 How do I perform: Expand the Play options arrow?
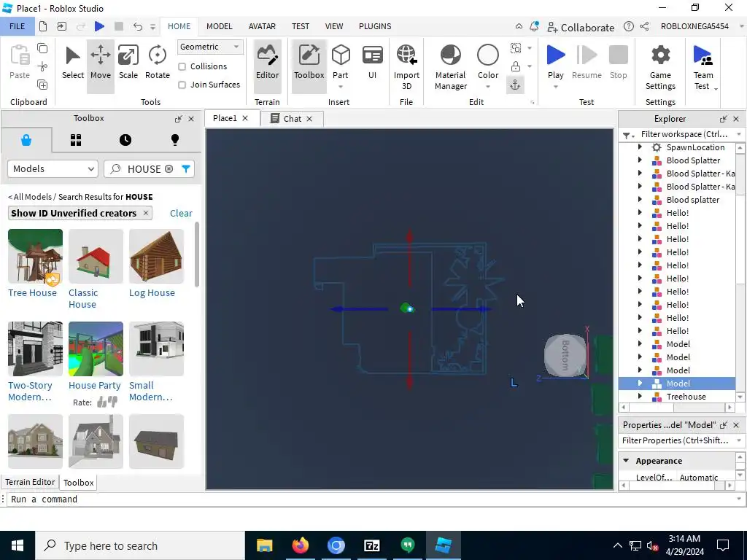pyautogui.click(x=555, y=87)
